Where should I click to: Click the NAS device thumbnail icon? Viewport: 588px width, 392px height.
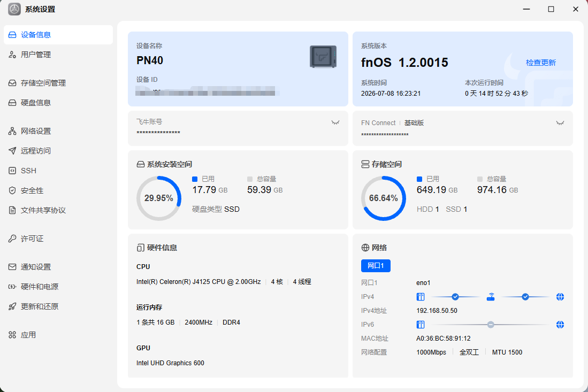point(323,57)
